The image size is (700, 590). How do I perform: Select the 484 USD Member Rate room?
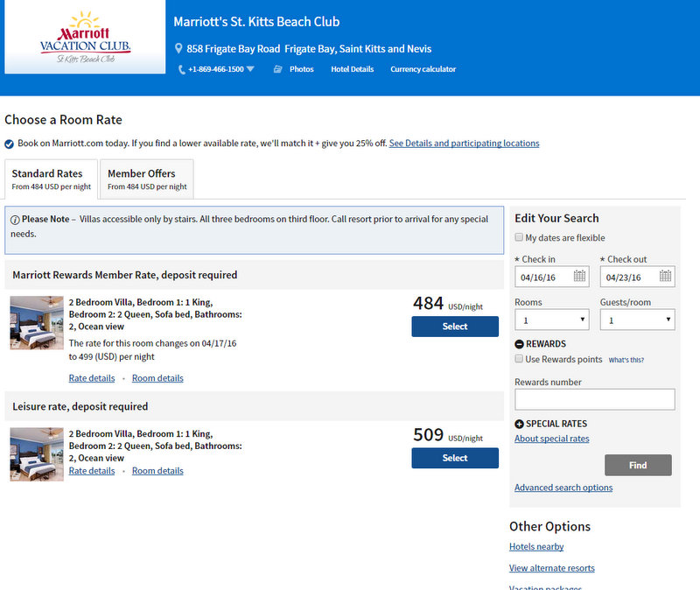click(455, 327)
